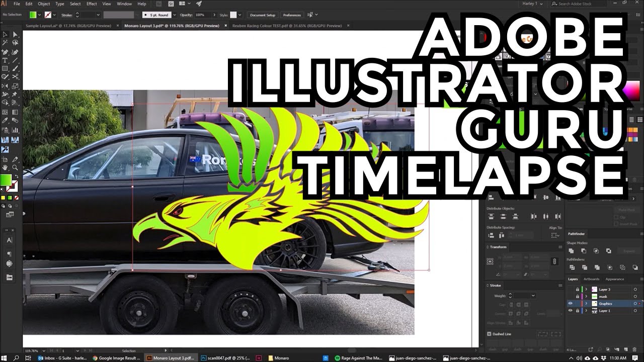Image resolution: width=644 pixels, height=362 pixels.
Task: Toggle the Clip checkbox
Action: 616,218
